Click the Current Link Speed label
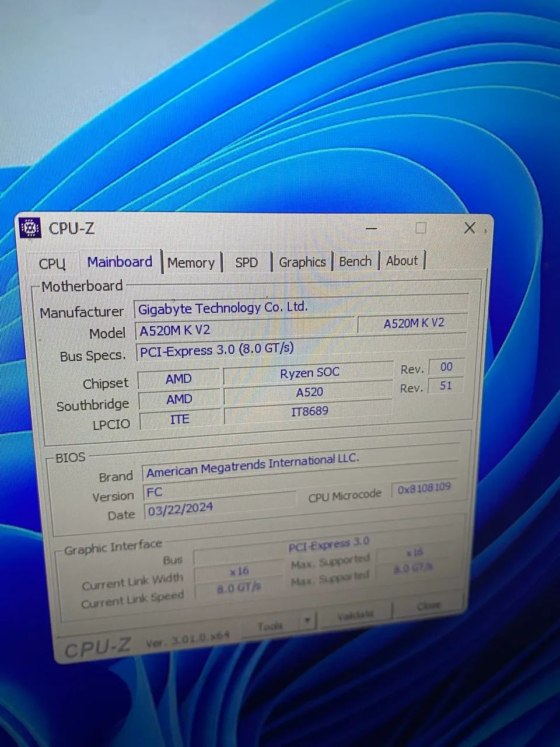Viewport: 560px width, 747px height. [132, 599]
